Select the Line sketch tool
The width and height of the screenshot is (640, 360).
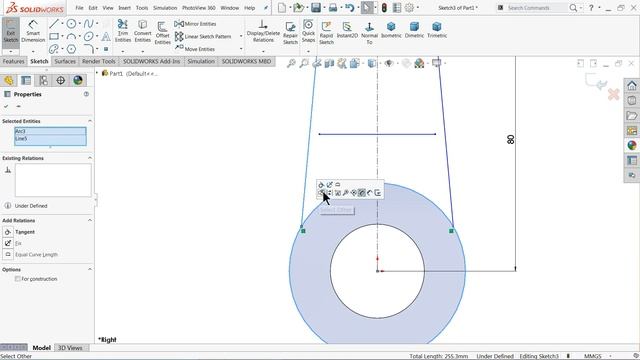pyautogui.click(x=53, y=24)
